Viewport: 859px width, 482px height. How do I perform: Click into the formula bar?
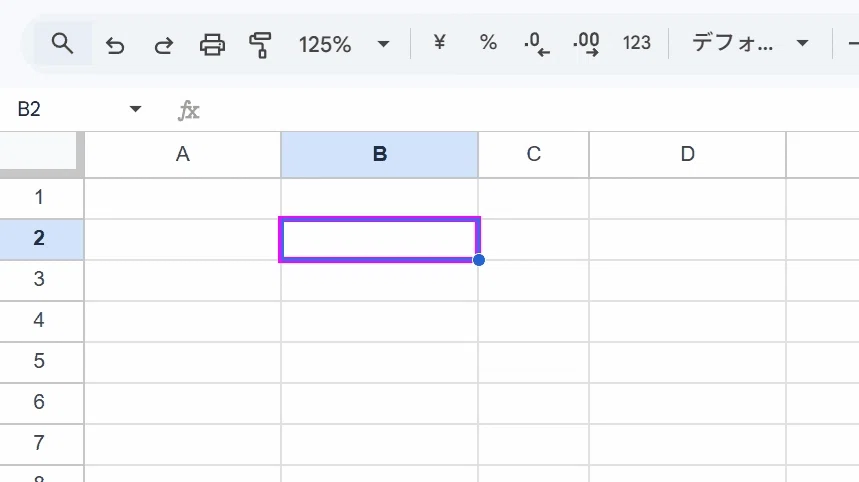[x=526, y=110]
